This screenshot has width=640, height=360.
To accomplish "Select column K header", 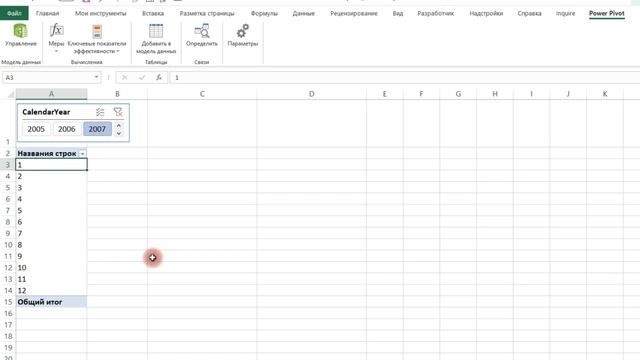I will click(605, 94).
